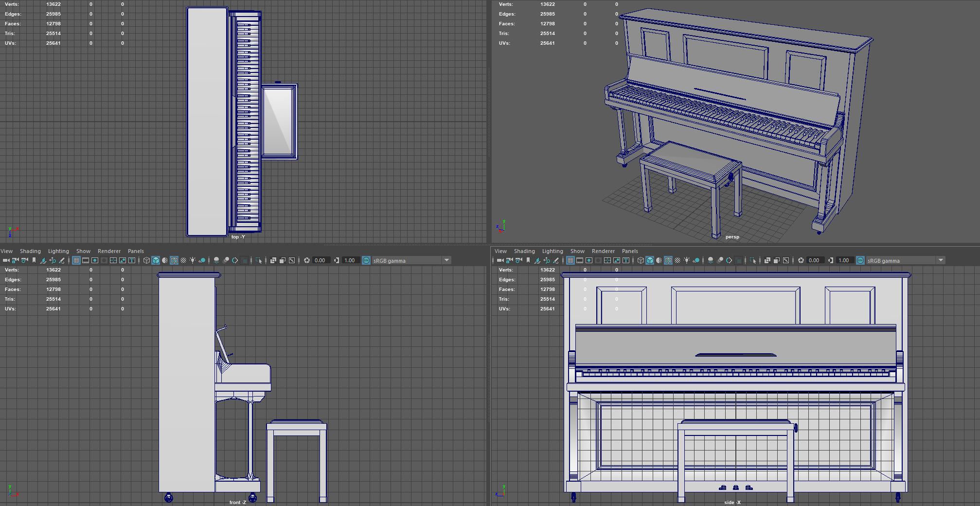Click Use All Lights icon in front panel

pos(193,260)
